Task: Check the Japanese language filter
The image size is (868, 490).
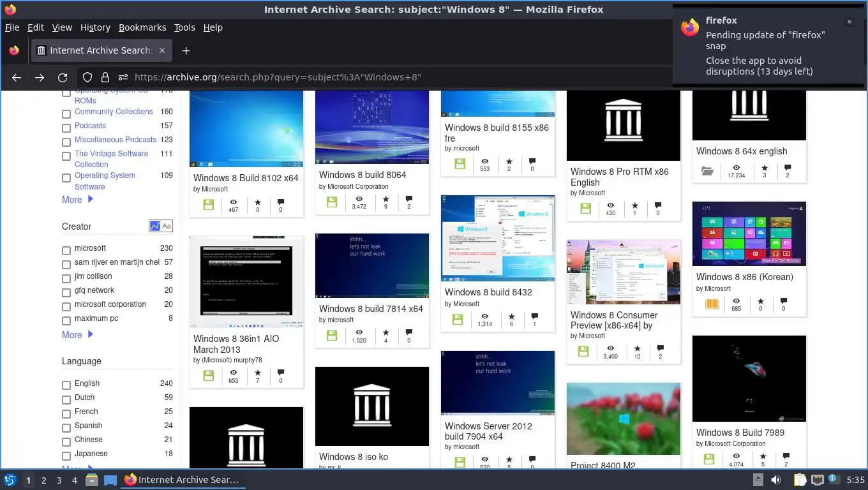Action: coord(66,456)
